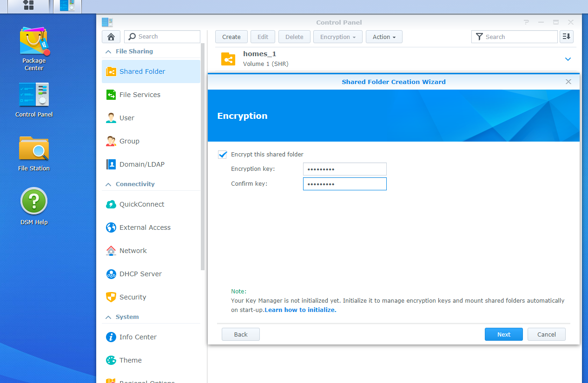
Task: Open Security settings
Action: tap(151, 297)
